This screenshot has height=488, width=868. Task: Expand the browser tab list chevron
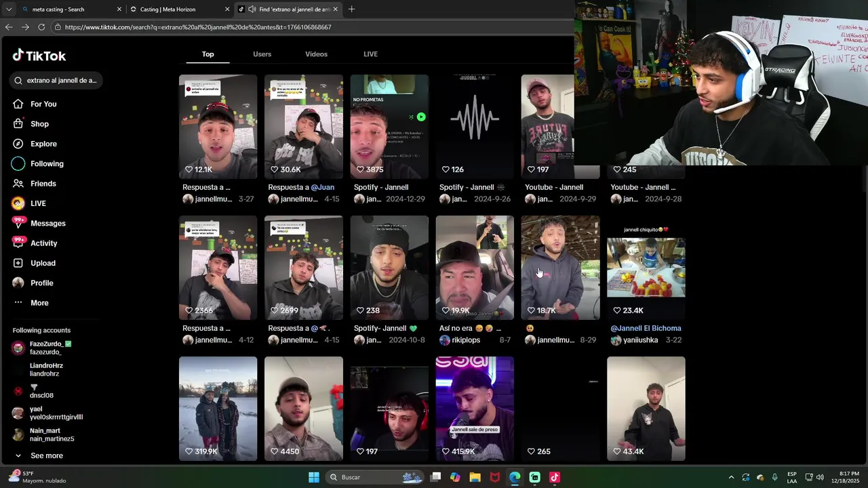pos(8,9)
